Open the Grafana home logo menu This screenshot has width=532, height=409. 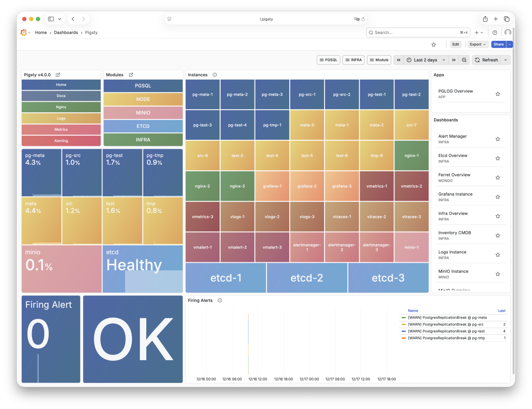[24, 32]
